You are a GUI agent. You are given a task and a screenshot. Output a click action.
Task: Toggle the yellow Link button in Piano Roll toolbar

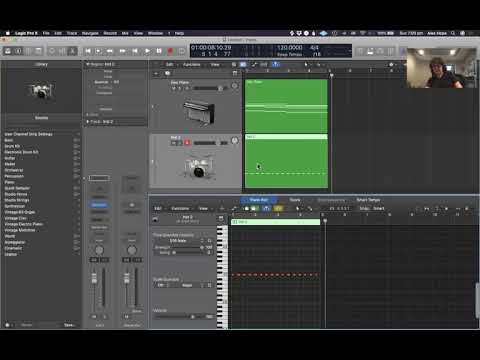pyautogui.click(x=278, y=208)
